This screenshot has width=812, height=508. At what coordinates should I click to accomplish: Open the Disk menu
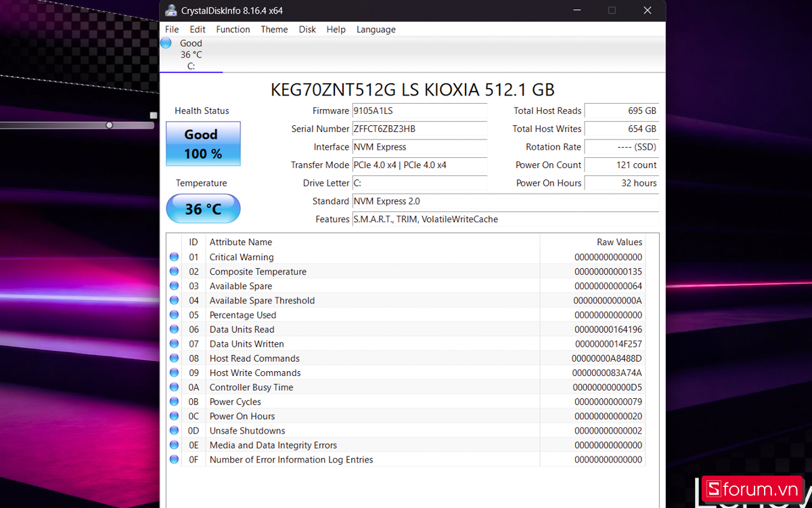click(x=307, y=29)
